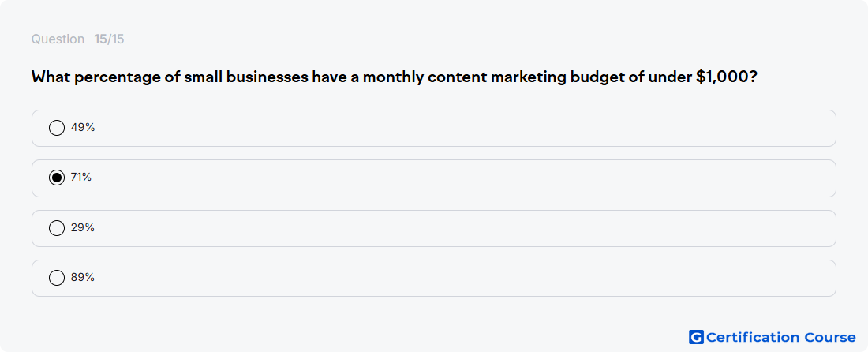Click empty area of the 49% answer card
The width and height of the screenshot is (868, 352).
465,129
